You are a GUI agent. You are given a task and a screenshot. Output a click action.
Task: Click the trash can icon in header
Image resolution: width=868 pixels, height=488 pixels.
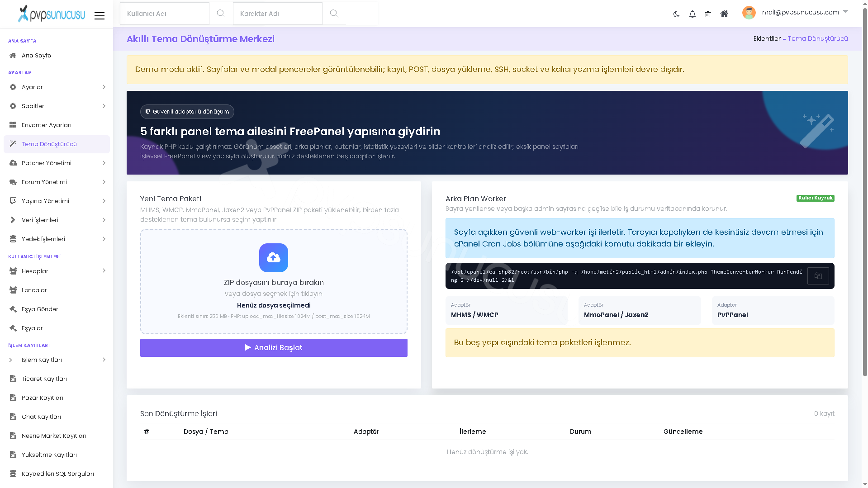click(708, 14)
